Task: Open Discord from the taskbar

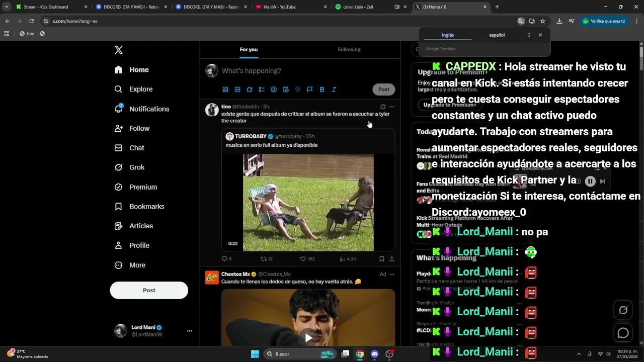Action: (374, 354)
